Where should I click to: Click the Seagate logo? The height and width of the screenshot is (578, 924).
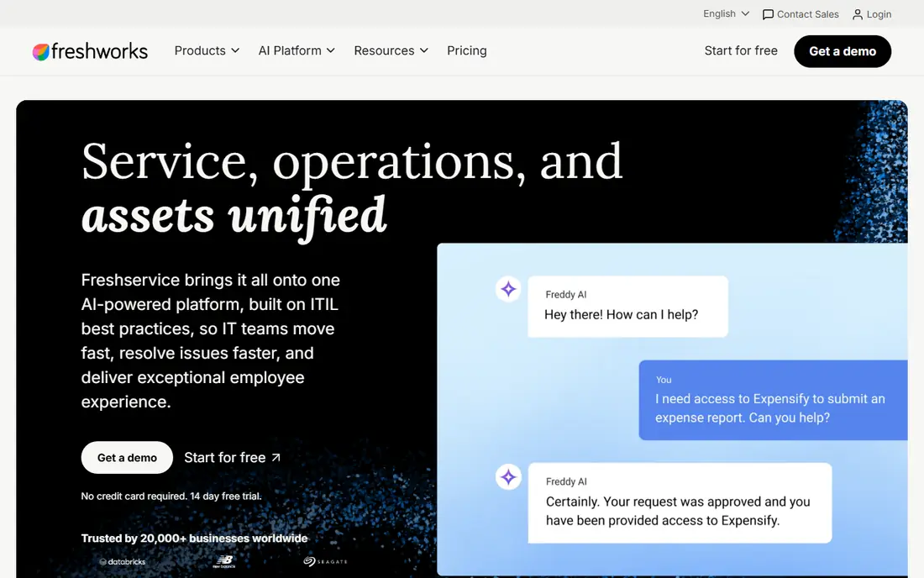tap(325, 561)
